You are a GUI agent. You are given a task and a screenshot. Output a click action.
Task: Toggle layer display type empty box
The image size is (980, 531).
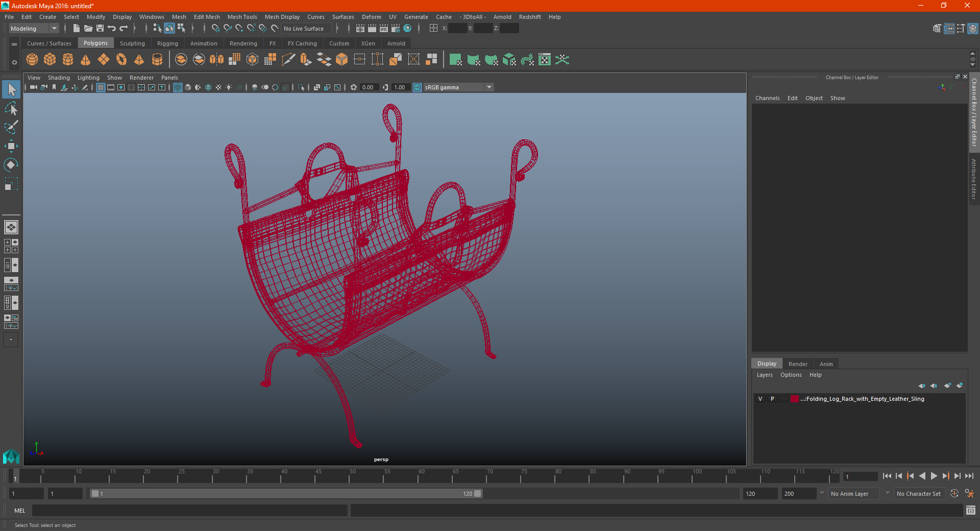pyautogui.click(x=784, y=399)
